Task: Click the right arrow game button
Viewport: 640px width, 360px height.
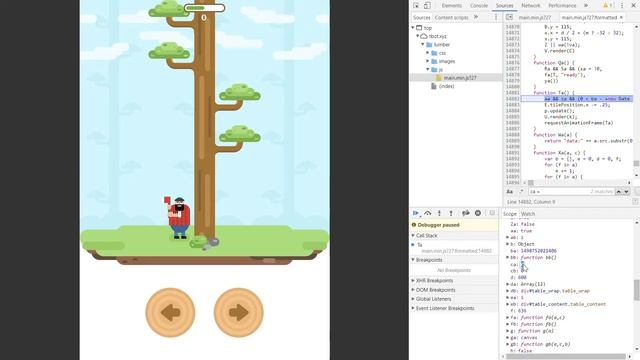Action: tap(239, 313)
